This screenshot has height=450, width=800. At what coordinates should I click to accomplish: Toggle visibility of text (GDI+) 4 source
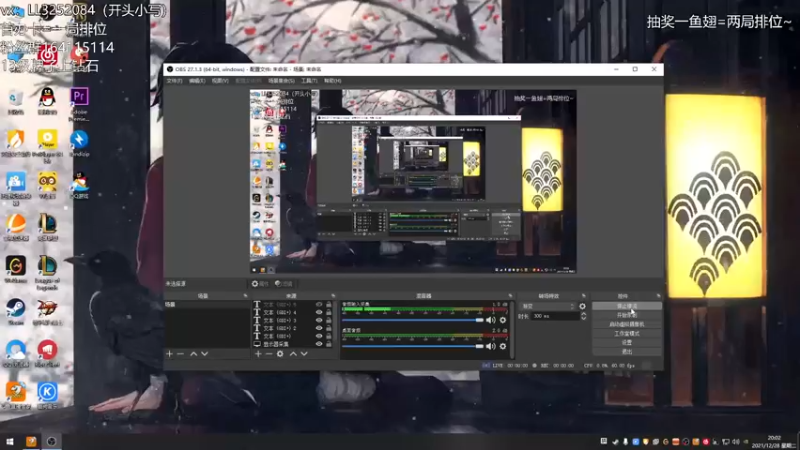coord(319,312)
